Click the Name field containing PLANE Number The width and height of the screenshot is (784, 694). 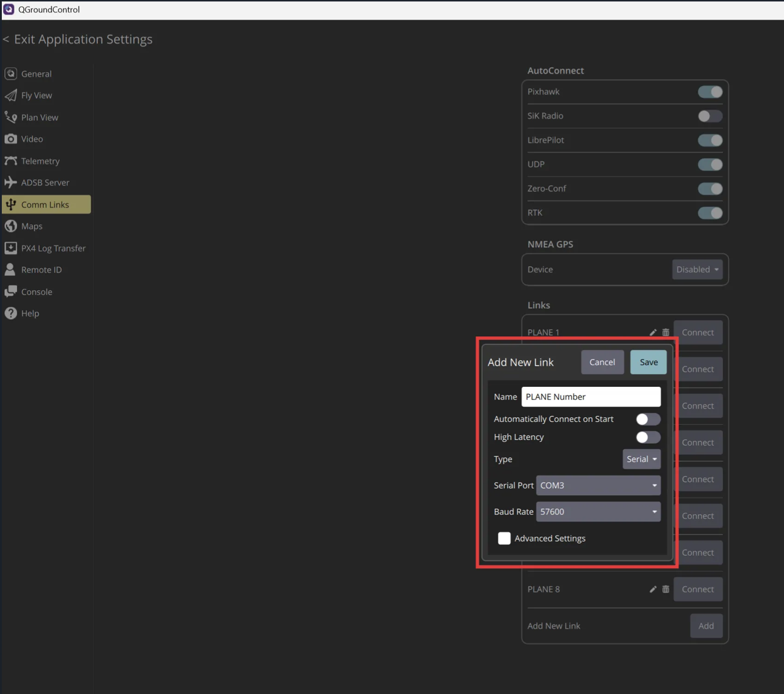pyautogui.click(x=591, y=397)
